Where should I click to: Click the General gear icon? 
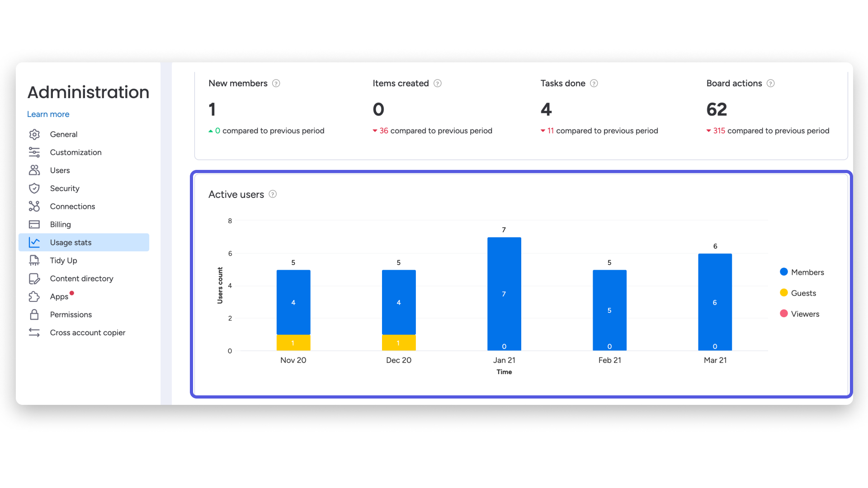click(34, 134)
